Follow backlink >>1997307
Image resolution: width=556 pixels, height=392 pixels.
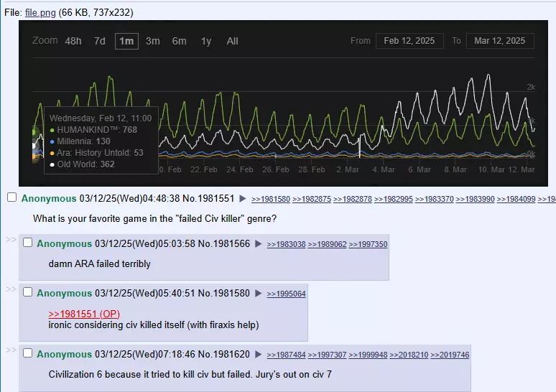point(327,355)
